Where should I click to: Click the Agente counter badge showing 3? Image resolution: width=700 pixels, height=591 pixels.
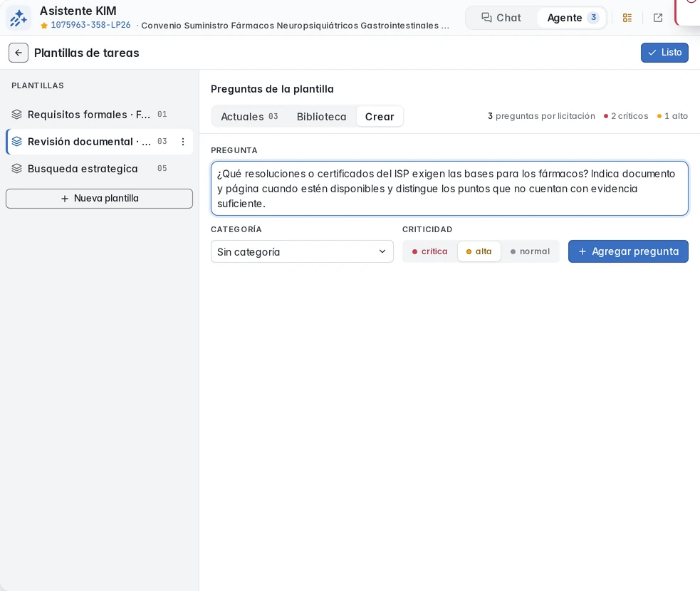(593, 17)
